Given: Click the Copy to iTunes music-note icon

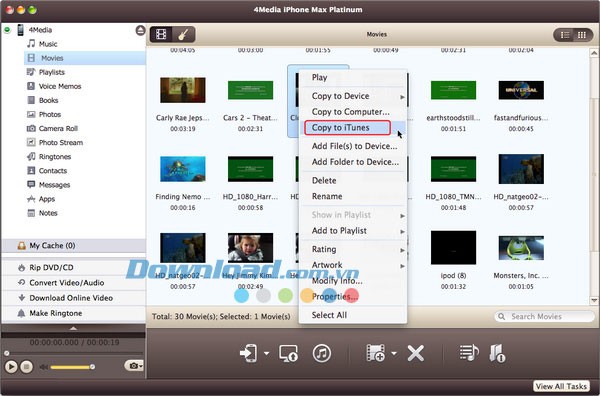Looking at the screenshot, I should click(x=322, y=353).
